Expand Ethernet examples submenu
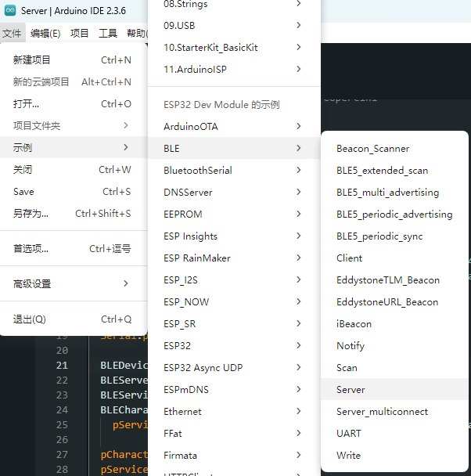Screen dimensions: 471x476 tap(234, 411)
